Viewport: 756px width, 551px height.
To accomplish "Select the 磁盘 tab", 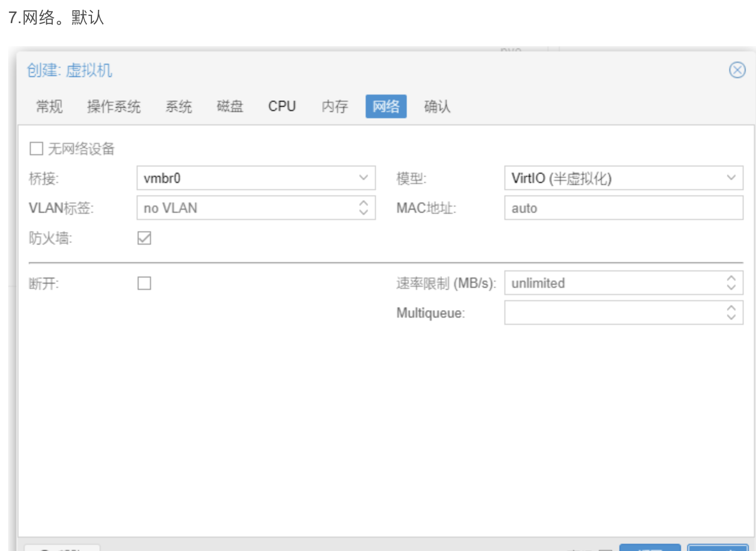I will [x=230, y=106].
